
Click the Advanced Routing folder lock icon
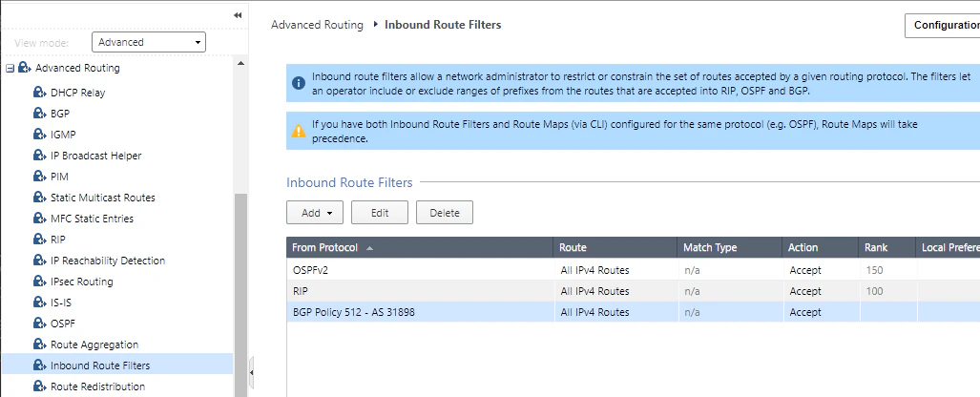(25, 68)
